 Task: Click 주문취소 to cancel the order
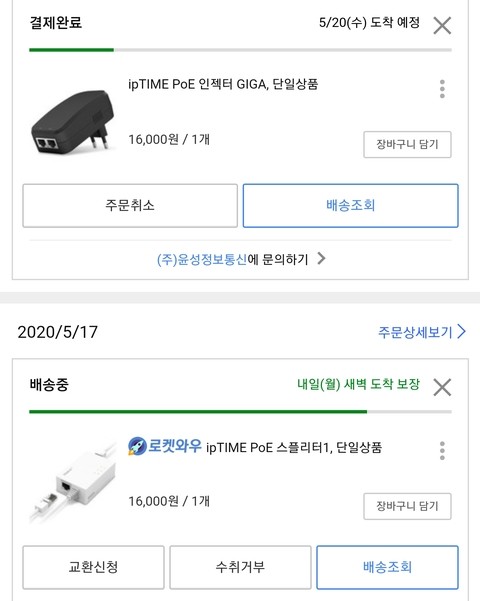pyautogui.click(x=130, y=206)
